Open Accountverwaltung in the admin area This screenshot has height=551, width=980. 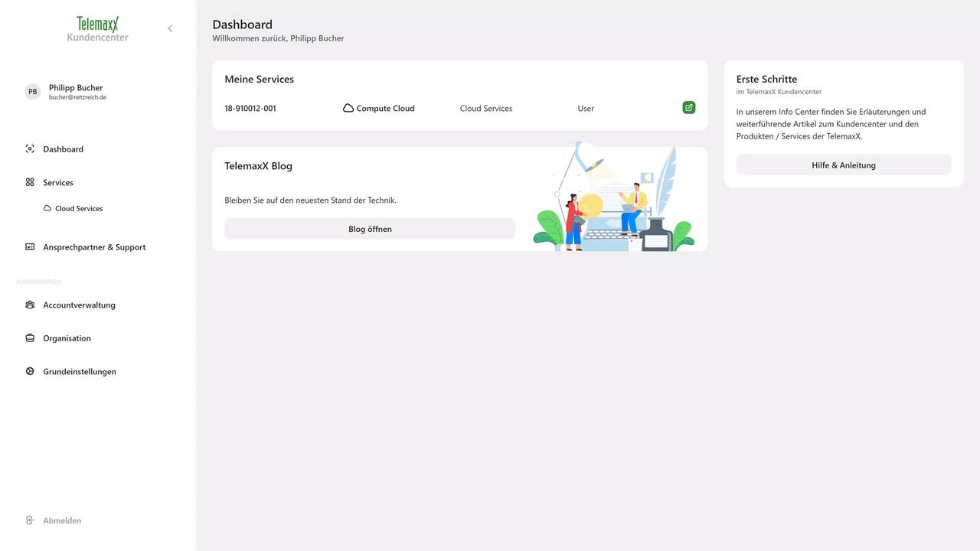click(79, 305)
